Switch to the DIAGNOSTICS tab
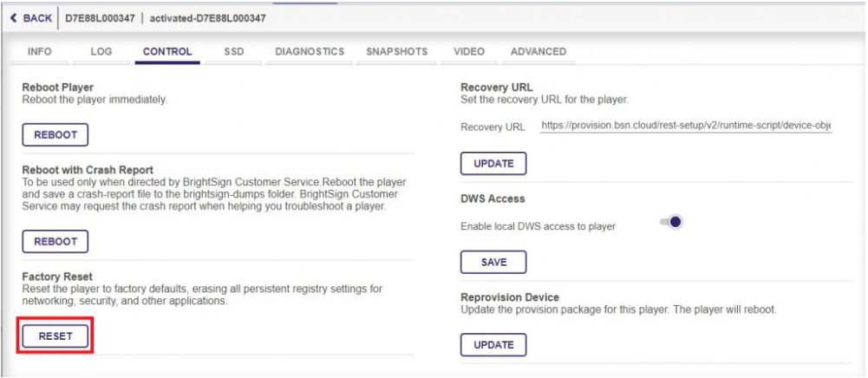This screenshot has width=868, height=378. pyautogui.click(x=310, y=51)
